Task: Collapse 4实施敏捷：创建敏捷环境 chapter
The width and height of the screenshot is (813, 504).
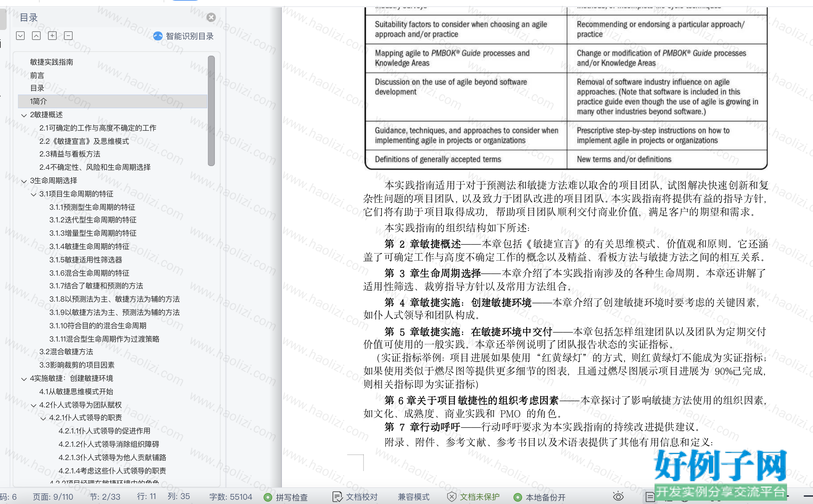Action: pos(24,379)
